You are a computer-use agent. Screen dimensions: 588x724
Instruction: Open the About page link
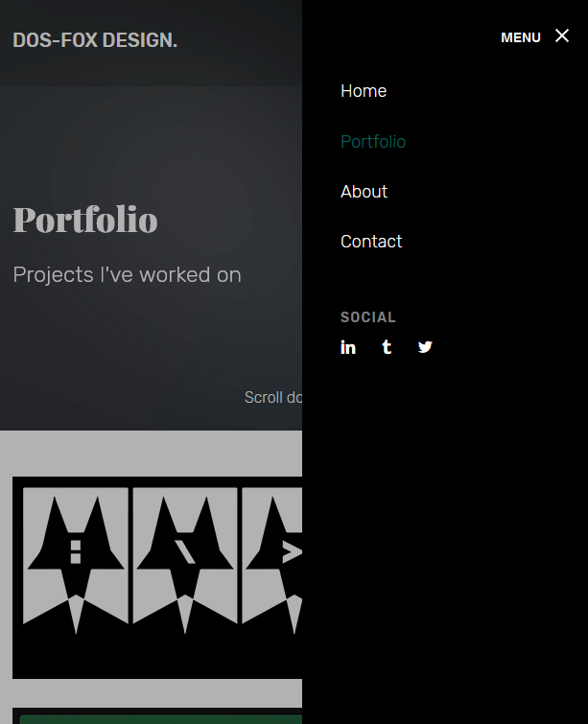(x=364, y=192)
